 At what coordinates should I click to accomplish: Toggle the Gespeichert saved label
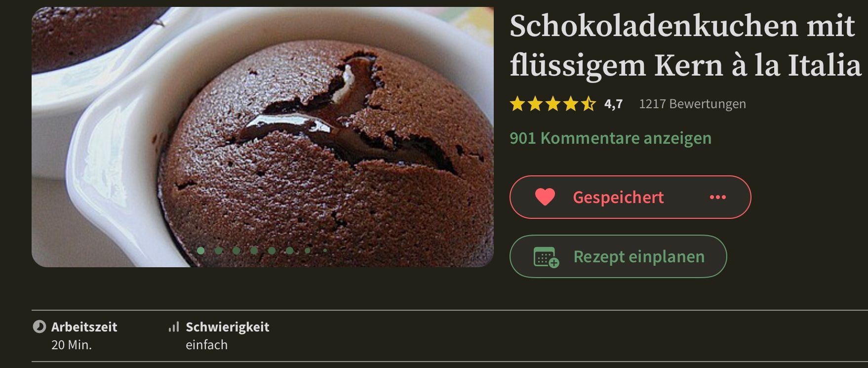(618, 197)
